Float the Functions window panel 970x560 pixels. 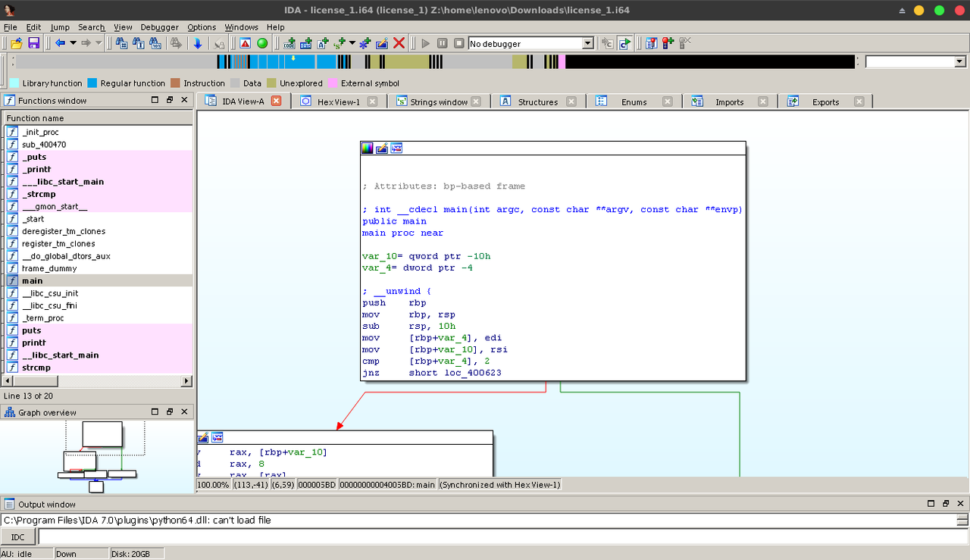click(170, 100)
